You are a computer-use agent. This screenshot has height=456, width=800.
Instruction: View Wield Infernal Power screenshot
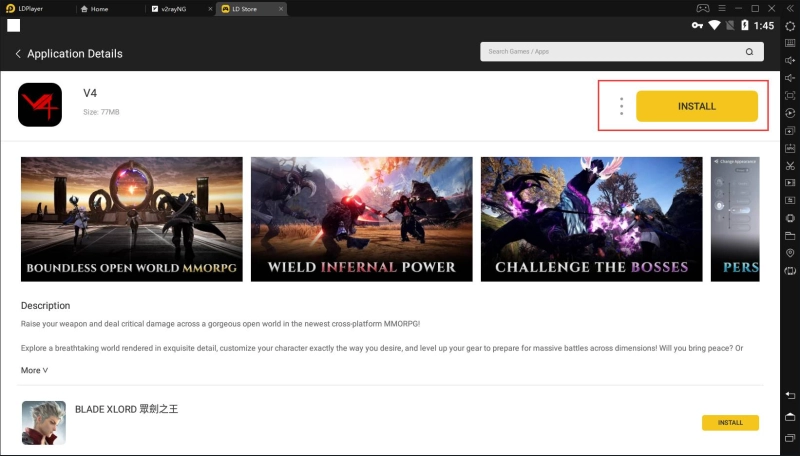click(361, 218)
